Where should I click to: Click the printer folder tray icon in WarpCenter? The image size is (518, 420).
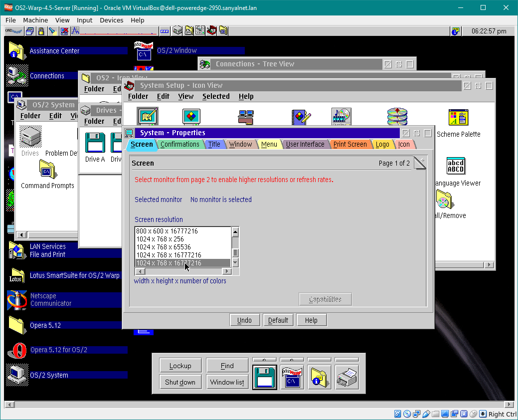pos(189,31)
